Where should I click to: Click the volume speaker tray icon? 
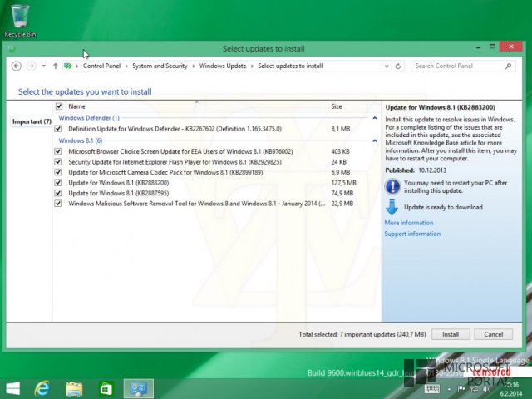[x=486, y=390]
